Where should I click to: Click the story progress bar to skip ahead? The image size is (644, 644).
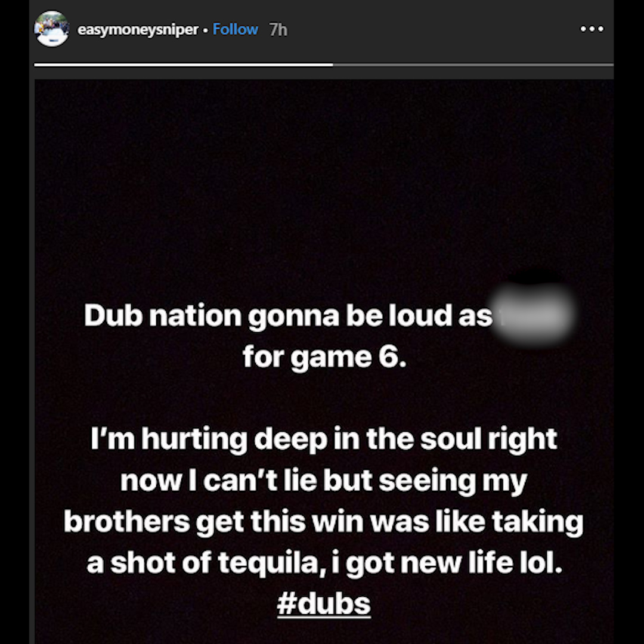click(322, 63)
